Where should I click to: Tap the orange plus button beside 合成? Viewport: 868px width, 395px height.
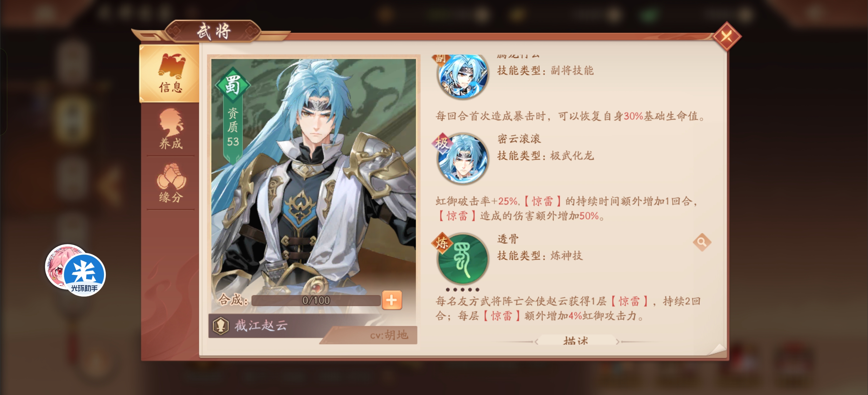[392, 300]
